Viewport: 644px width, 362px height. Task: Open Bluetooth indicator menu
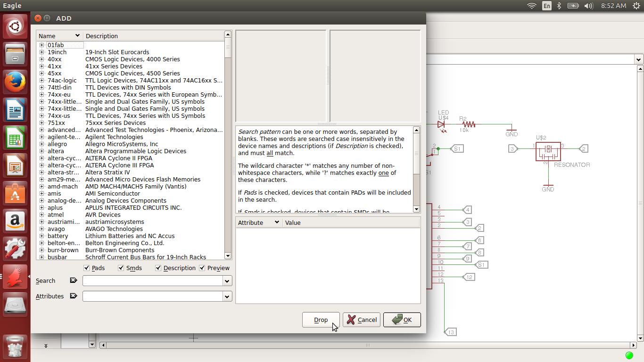point(559,6)
